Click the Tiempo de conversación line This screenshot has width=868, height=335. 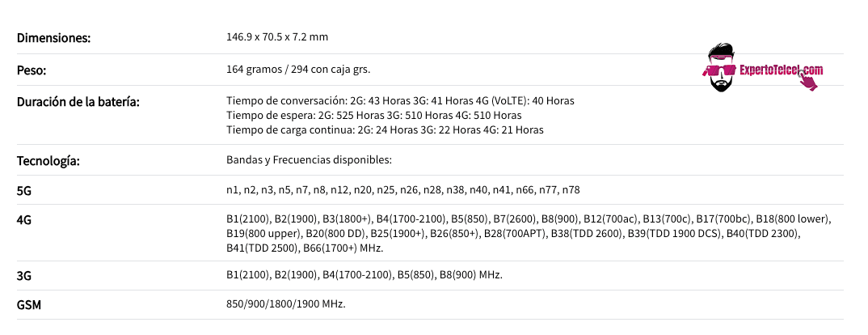click(x=400, y=101)
